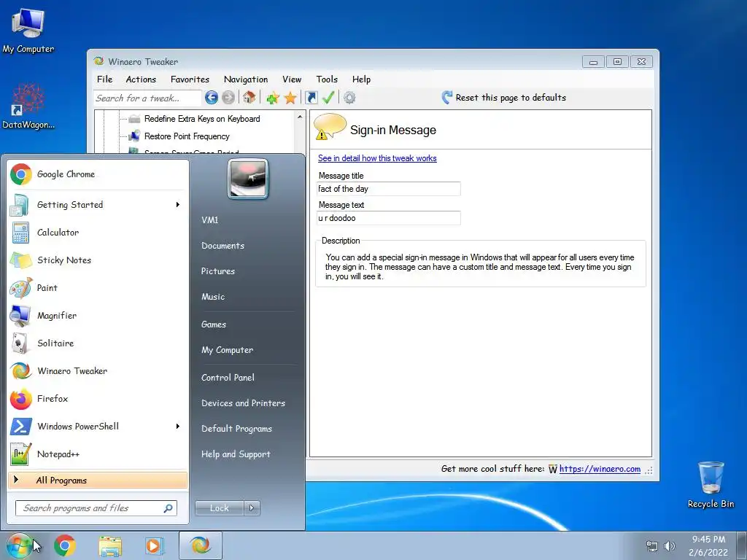
Task: Open the View menu
Action: [292, 79]
